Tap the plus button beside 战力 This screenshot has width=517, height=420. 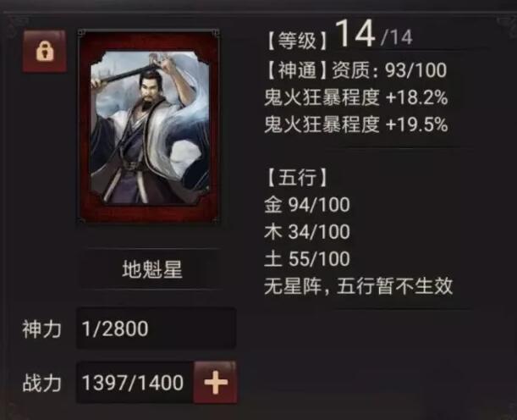click(x=215, y=383)
